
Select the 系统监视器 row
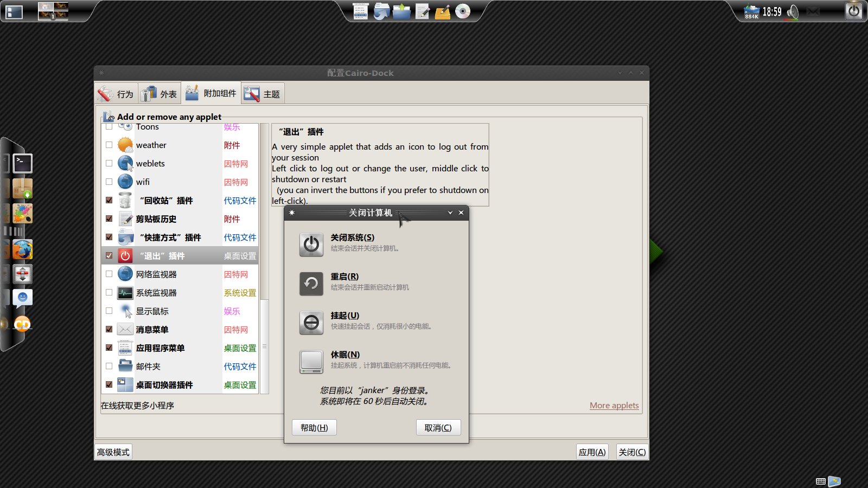coord(180,292)
